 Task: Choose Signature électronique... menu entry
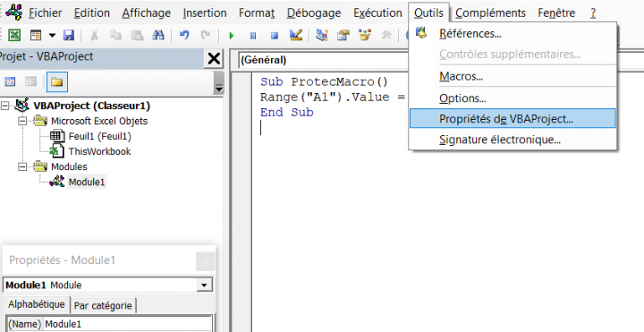tap(512, 140)
